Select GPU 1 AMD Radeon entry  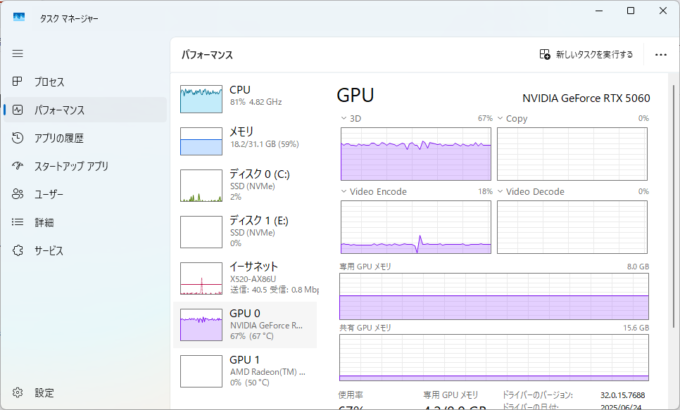tap(245, 369)
